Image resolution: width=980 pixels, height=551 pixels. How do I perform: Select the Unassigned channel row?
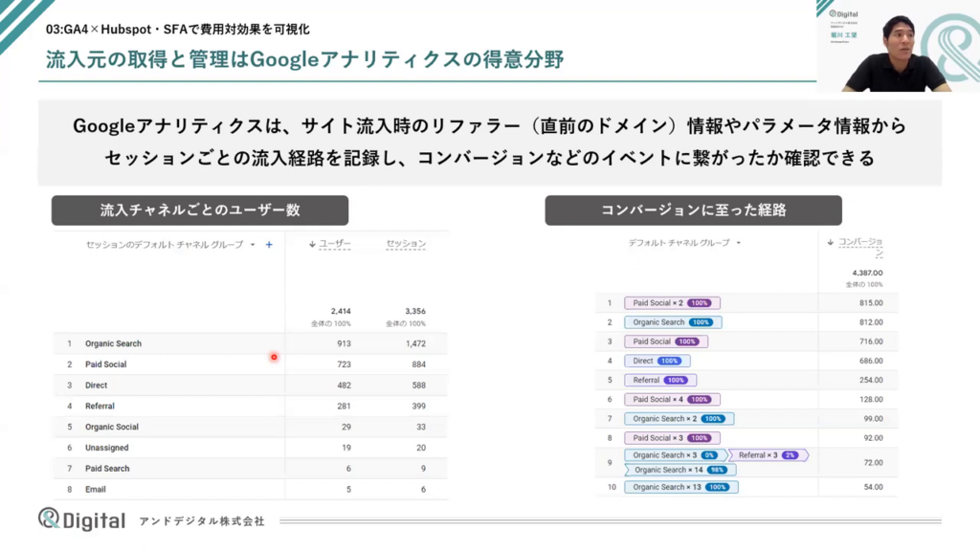click(x=106, y=448)
